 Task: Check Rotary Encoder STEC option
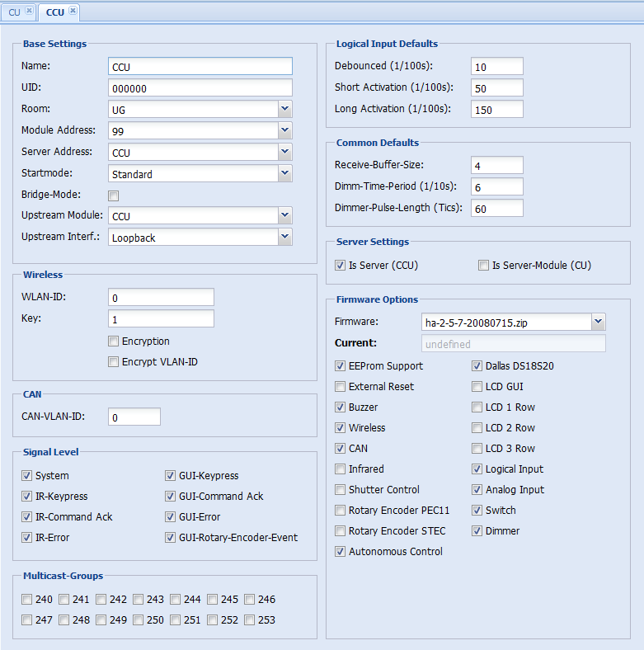click(341, 531)
